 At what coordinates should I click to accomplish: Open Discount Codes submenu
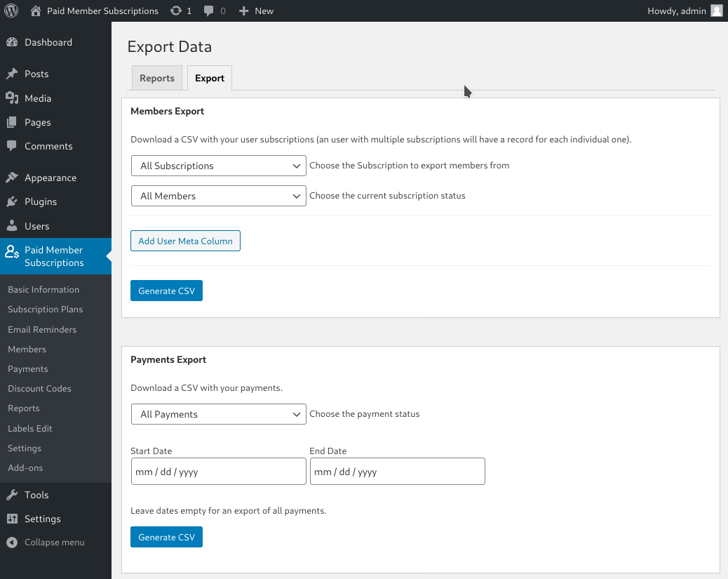39,389
